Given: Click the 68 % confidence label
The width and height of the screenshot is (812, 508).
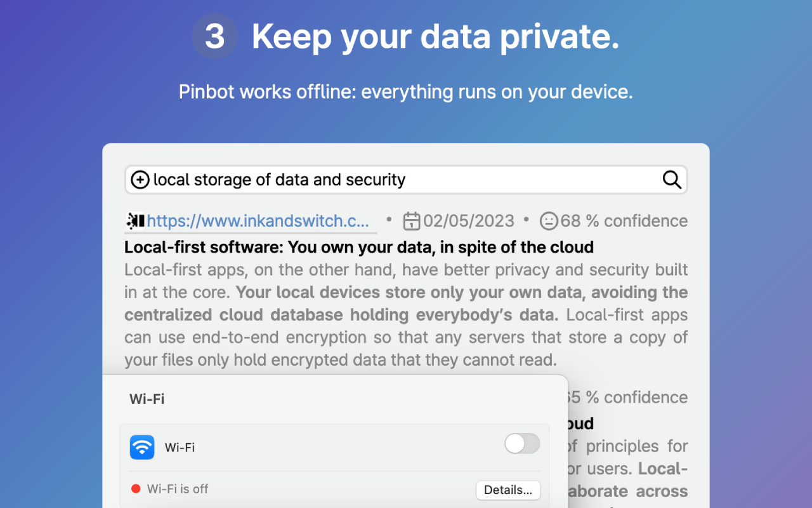Looking at the screenshot, I should click(x=624, y=221).
